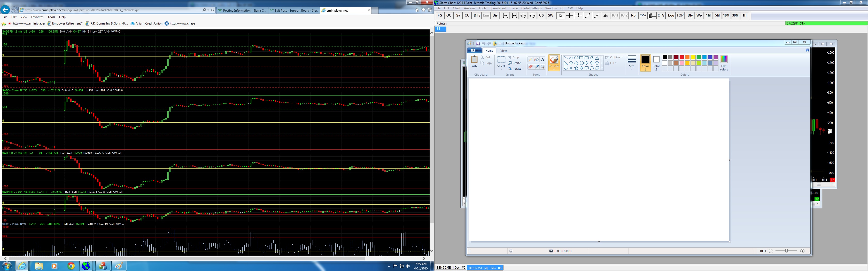
Task: Select Color 1 in Paint's ribbon
Action: [645, 63]
